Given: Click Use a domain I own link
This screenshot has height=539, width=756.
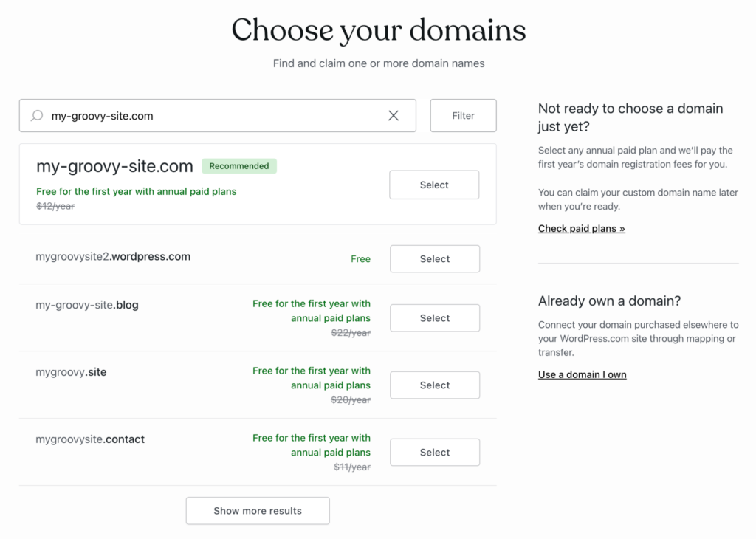Looking at the screenshot, I should click(583, 375).
